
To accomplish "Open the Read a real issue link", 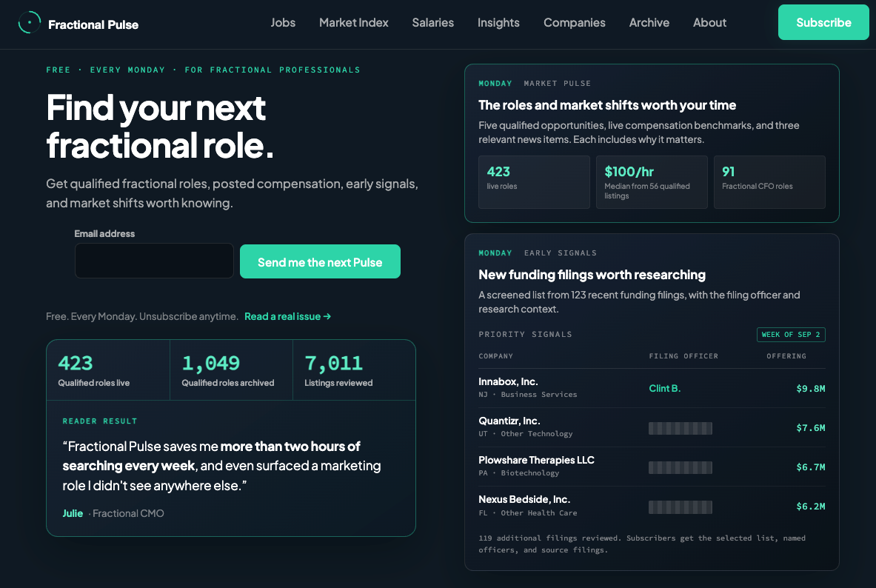I will point(288,316).
